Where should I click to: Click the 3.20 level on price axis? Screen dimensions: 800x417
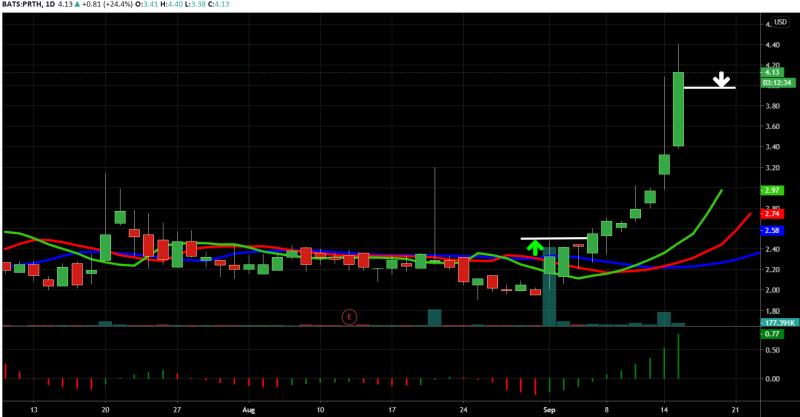pyautogui.click(x=772, y=167)
